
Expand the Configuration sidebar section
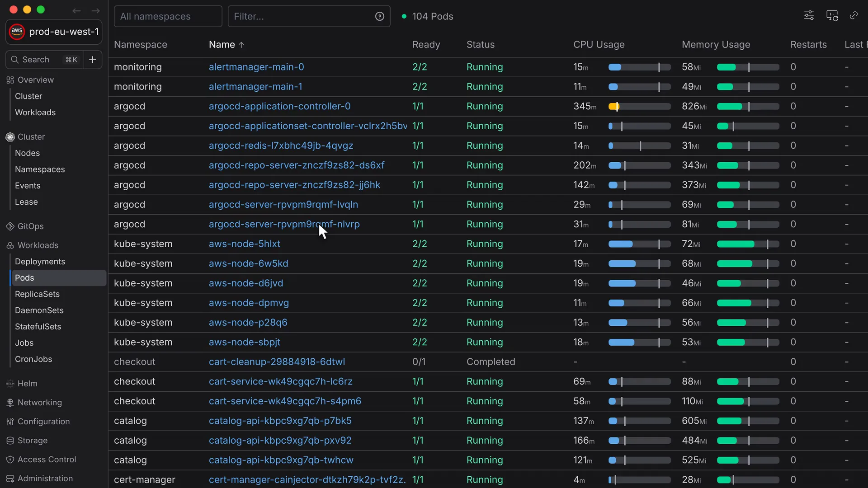[44, 422]
